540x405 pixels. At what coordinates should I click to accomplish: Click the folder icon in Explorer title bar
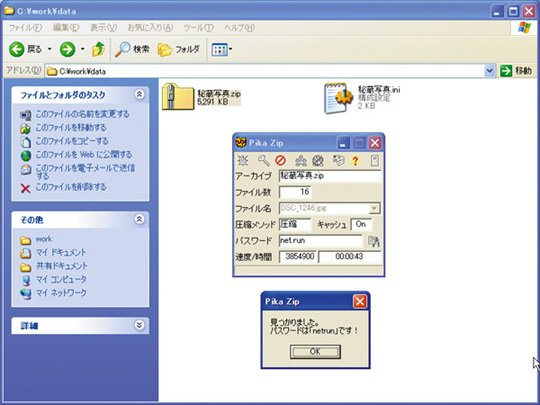[x=9, y=11]
